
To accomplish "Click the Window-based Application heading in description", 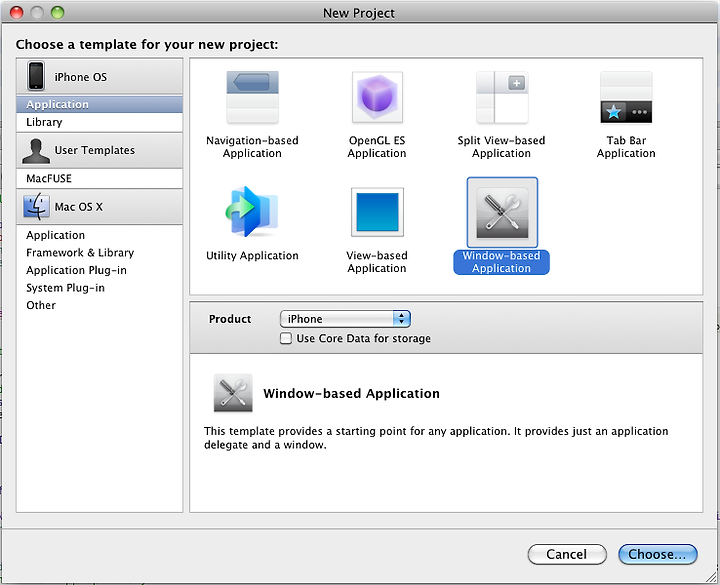I will [351, 394].
